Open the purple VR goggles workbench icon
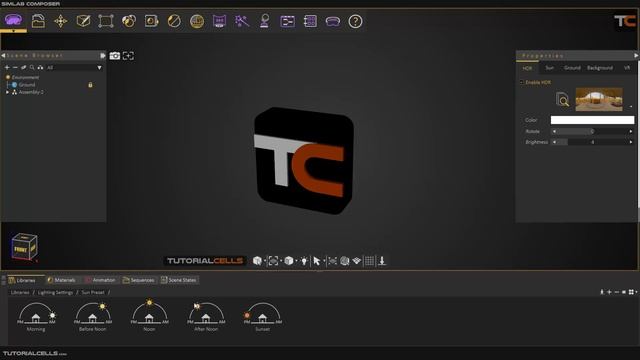640x360 pixels. 13,20
